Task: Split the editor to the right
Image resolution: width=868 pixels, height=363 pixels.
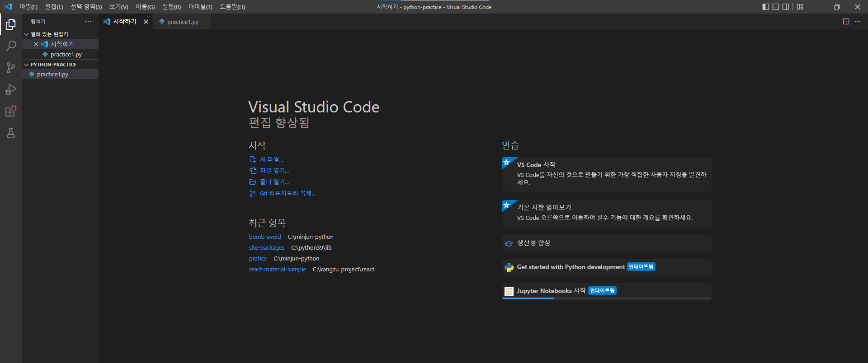Action: point(846,22)
